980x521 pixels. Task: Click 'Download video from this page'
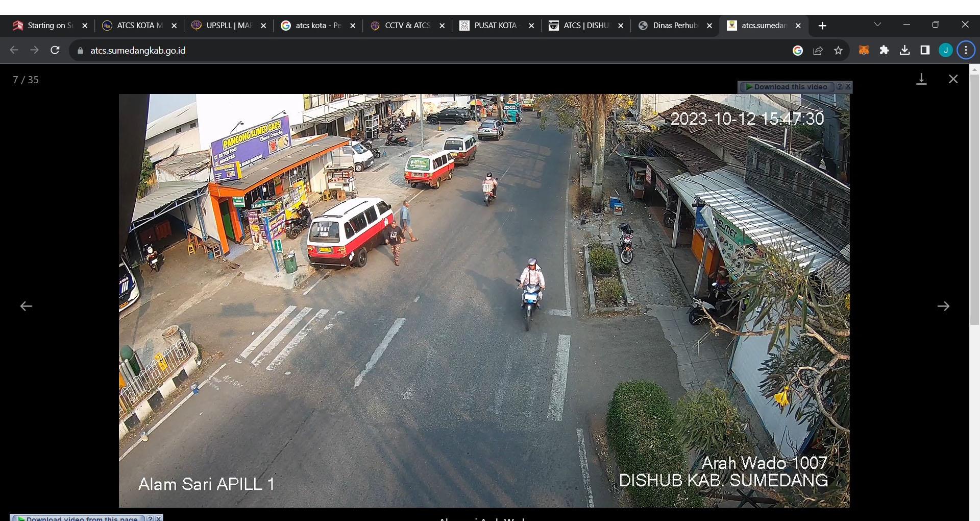pos(78,518)
